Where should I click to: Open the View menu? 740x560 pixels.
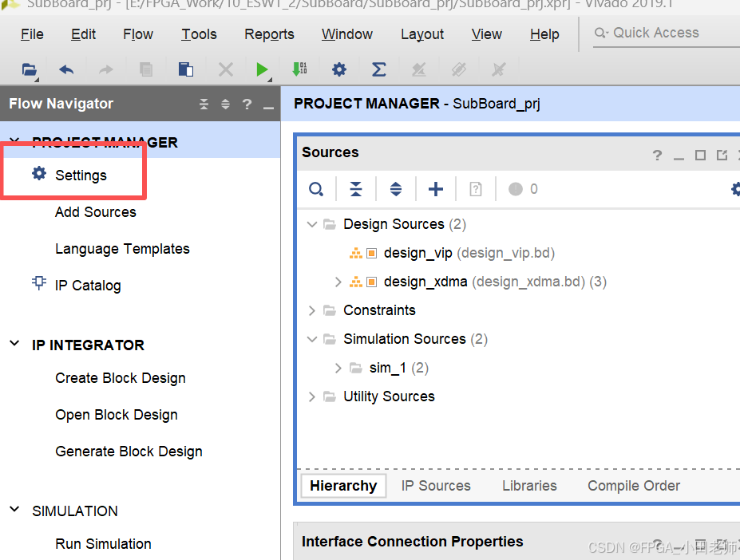487,34
